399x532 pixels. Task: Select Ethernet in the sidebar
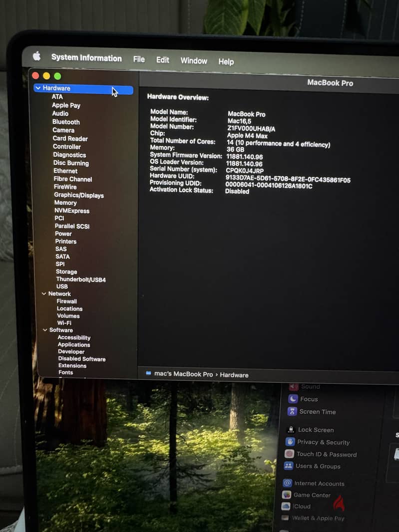point(65,171)
